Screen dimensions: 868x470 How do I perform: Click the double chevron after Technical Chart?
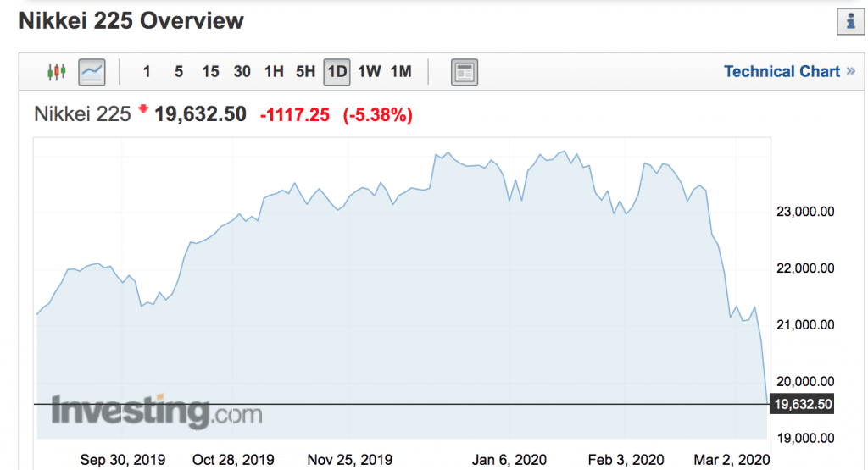(x=851, y=71)
